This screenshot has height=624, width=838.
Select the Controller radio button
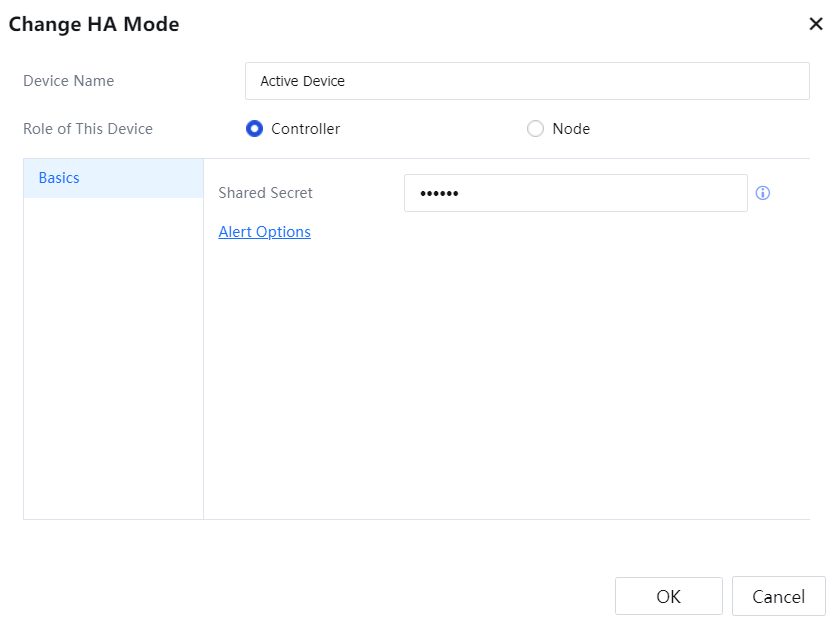(254, 129)
